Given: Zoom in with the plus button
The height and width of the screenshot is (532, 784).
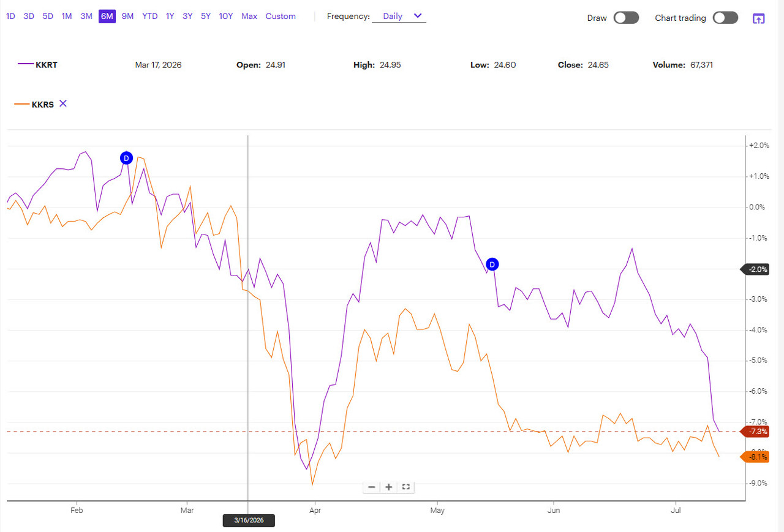Looking at the screenshot, I should pos(388,487).
